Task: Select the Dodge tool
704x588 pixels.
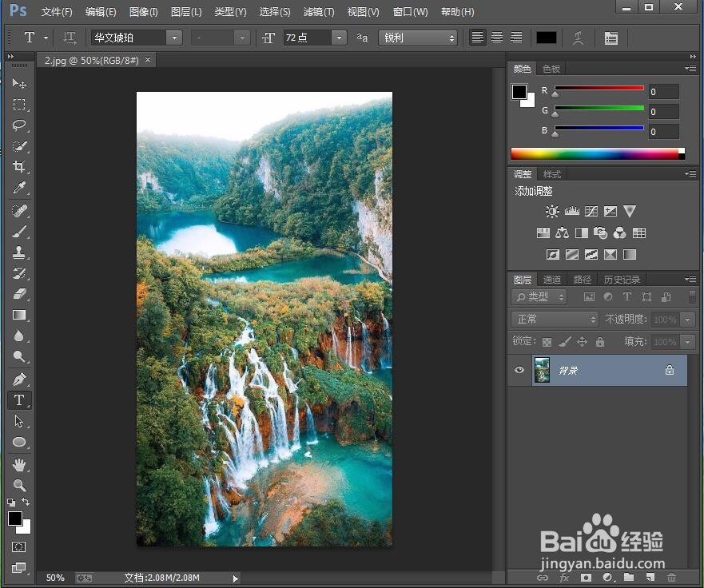Action: click(19, 357)
